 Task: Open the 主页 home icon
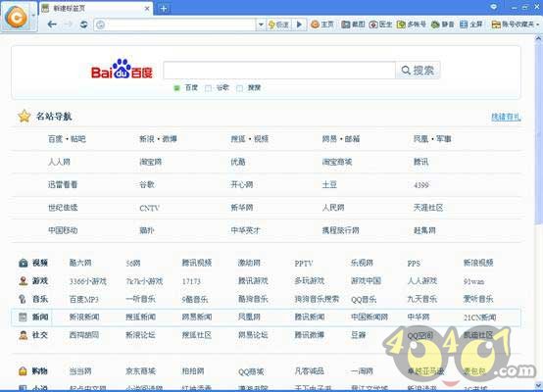click(315, 24)
